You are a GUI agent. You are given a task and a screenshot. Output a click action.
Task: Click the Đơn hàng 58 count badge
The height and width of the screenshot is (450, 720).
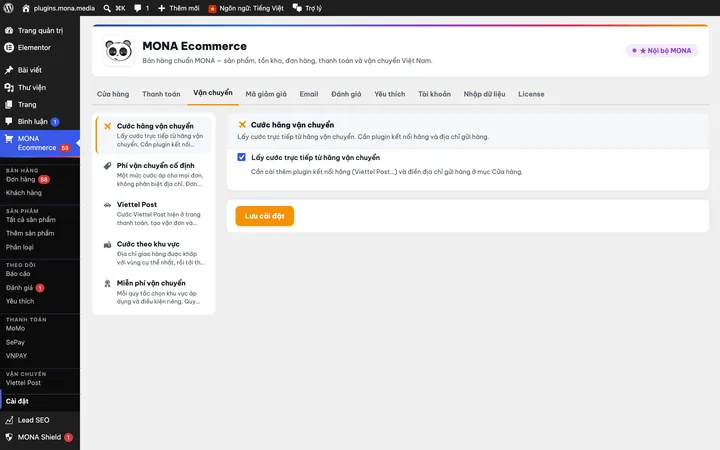[44, 180]
